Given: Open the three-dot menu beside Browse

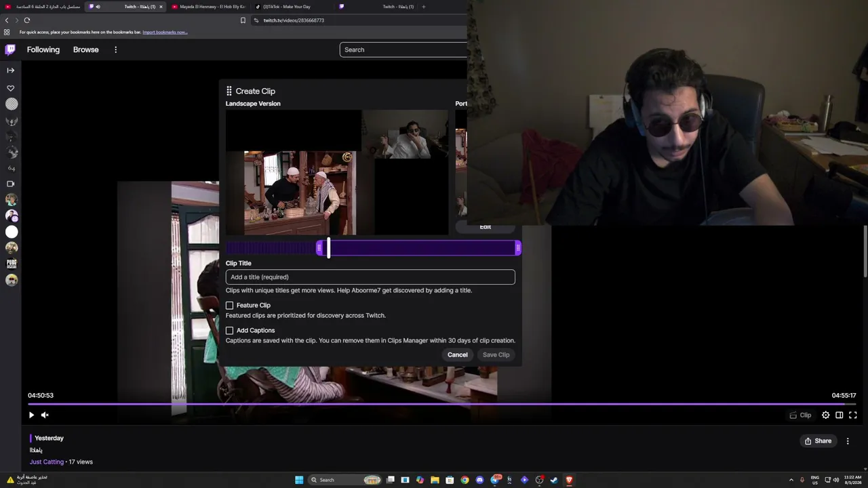Looking at the screenshot, I should click(115, 49).
